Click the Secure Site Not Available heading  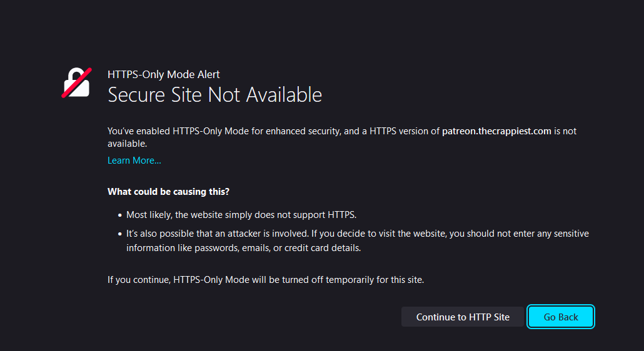coord(214,95)
